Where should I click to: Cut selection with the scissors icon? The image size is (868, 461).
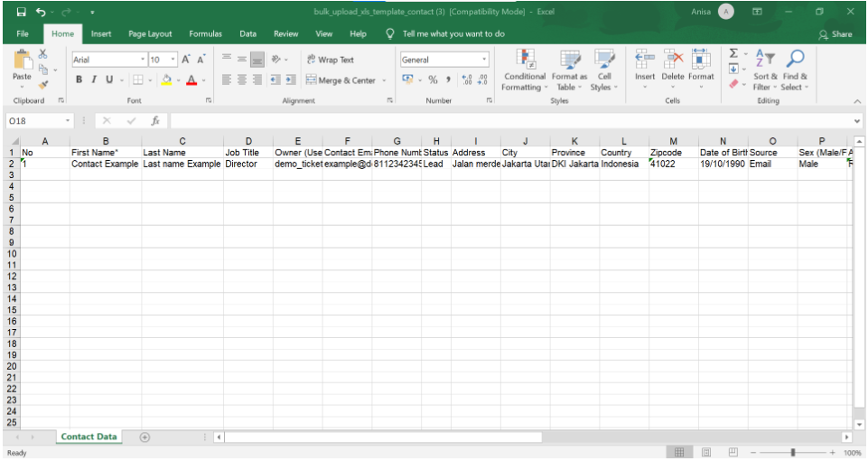tap(43, 55)
